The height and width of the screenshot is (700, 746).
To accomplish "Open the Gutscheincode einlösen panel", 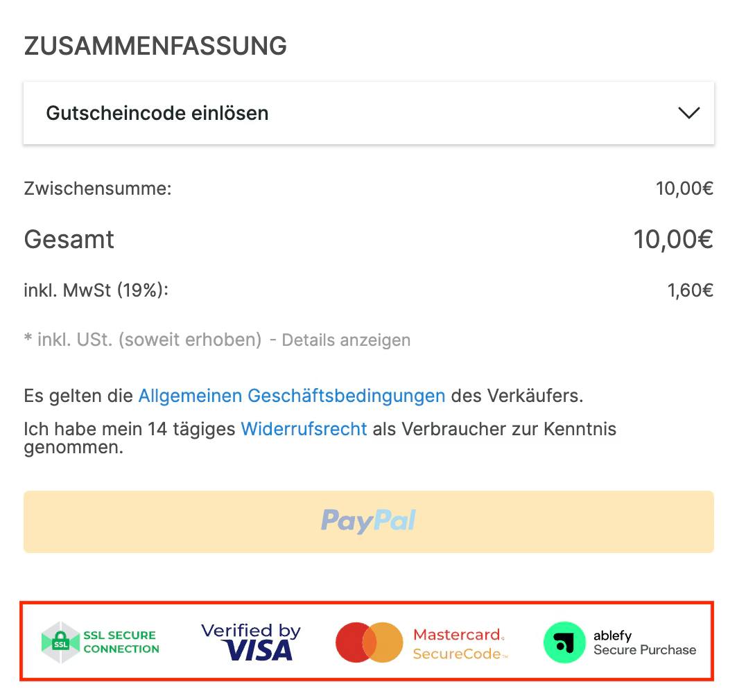I will pyautogui.click(x=369, y=113).
